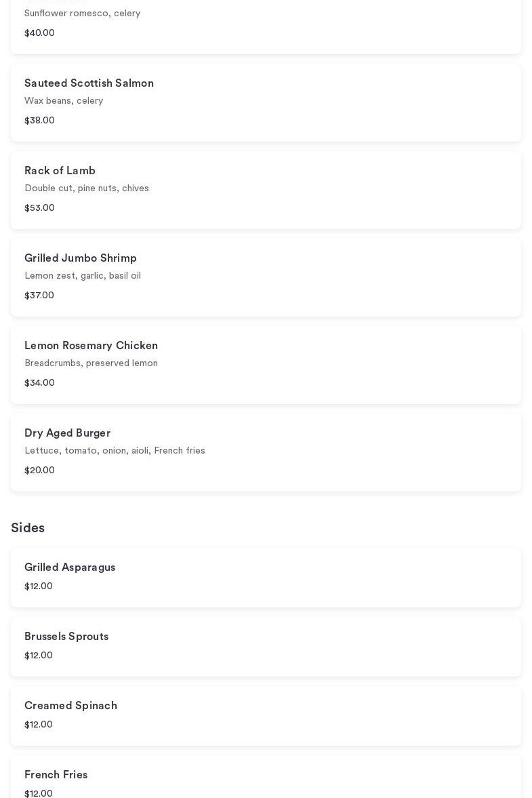The height and width of the screenshot is (798, 532).
Task: Click the Sides section heading
Action: (28, 528)
